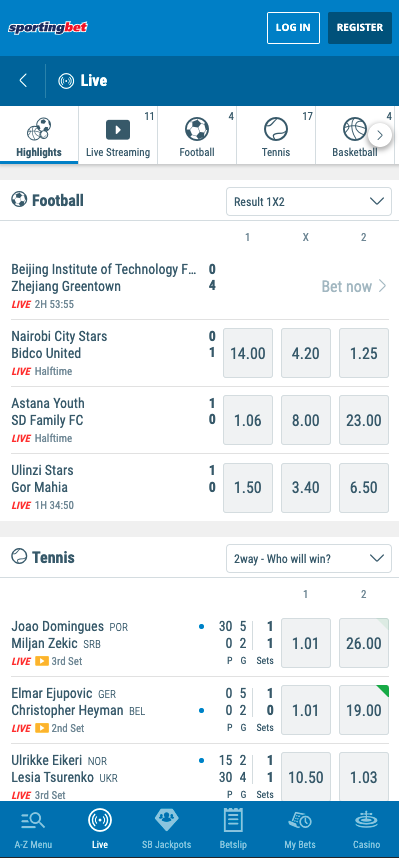
Task: Open My Bets icon
Action: tap(300, 820)
